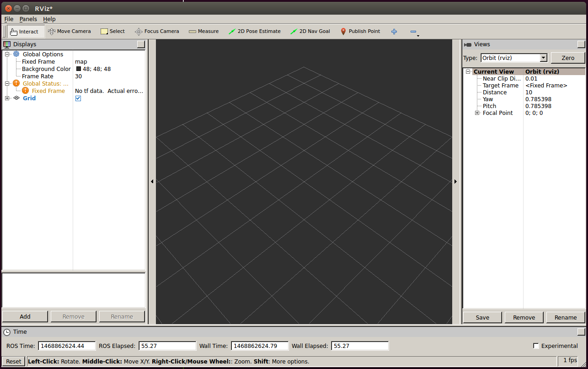This screenshot has height=369, width=588.
Task: Expand the Grid display tree item
Action: pyautogui.click(x=7, y=98)
